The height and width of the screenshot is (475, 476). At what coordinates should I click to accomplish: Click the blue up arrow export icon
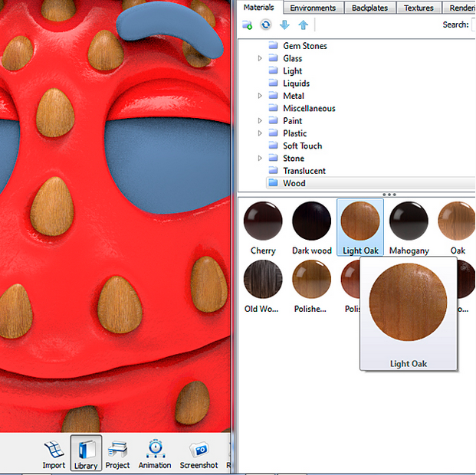(x=303, y=25)
